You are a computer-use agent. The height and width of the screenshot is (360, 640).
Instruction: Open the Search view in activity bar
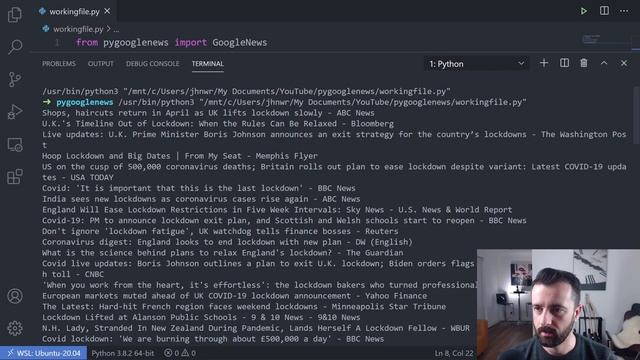pyautogui.click(x=15, y=47)
